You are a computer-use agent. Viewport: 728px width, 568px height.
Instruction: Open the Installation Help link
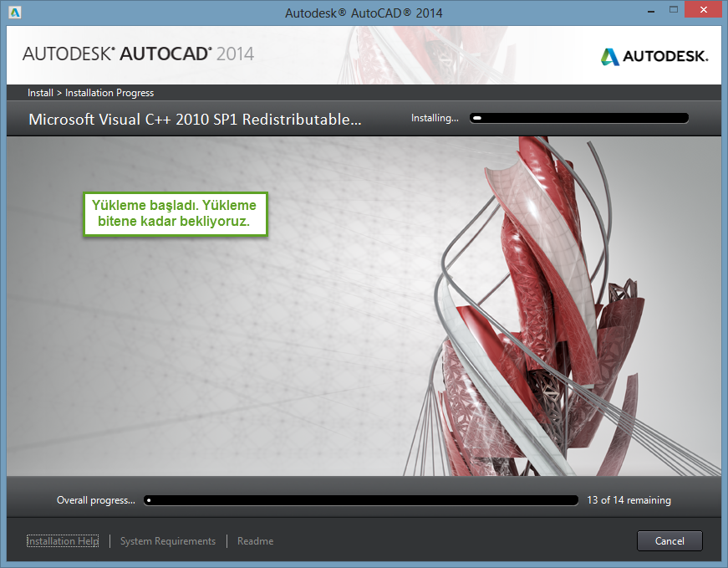tap(63, 541)
